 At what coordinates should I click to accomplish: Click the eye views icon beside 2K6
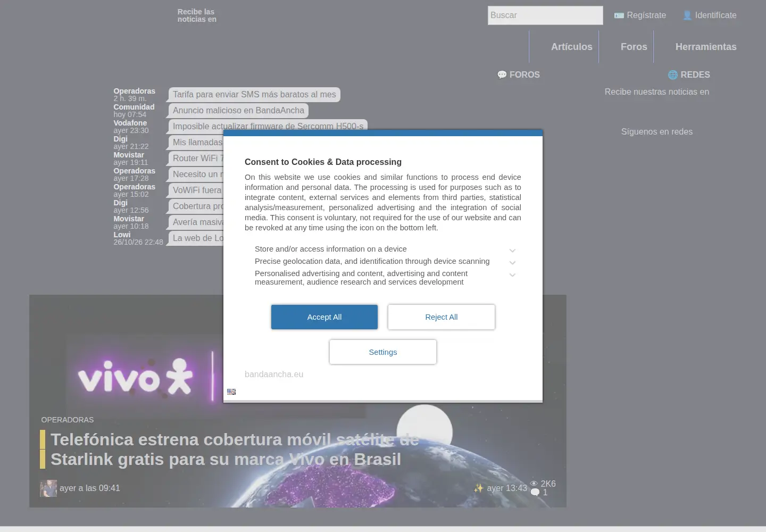click(x=534, y=484)
